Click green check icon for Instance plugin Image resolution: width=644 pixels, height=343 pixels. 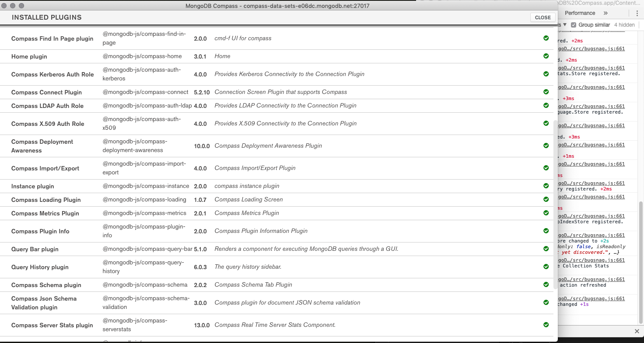point(546,186)
